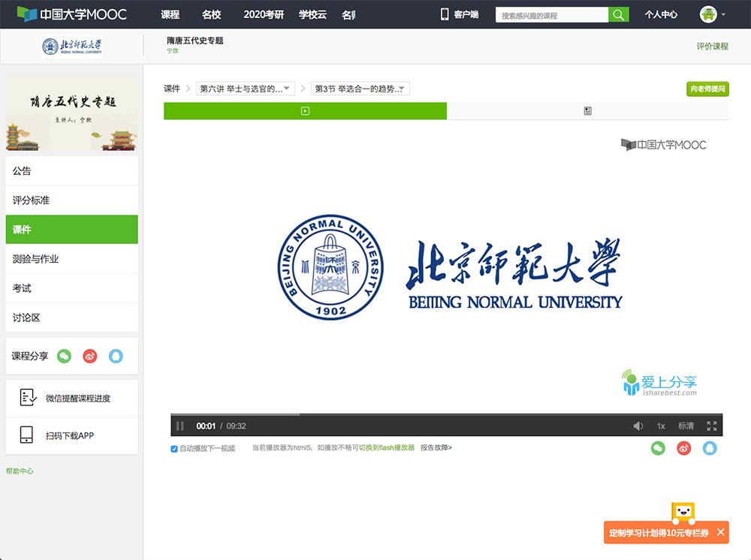This screenshot has width=751, height=560.
Task: Open the 标清 quality menu
Action: pyautogui.click(x=686, y=426)
